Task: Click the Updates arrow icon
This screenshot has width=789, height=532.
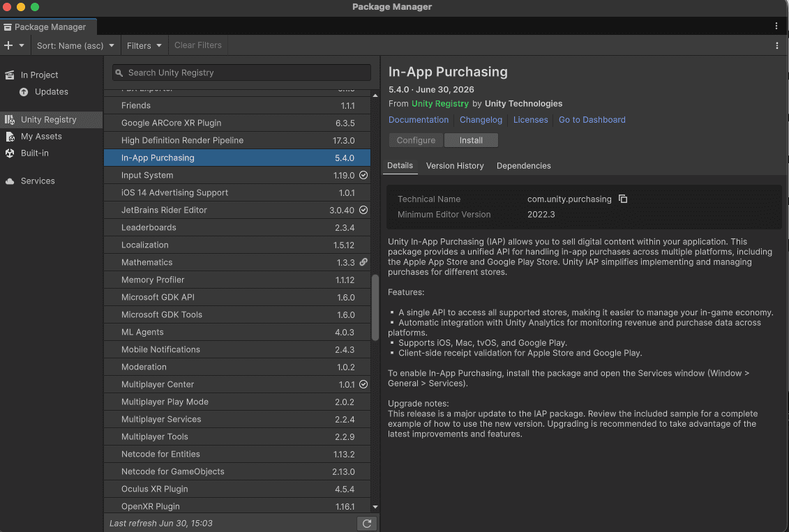Action: pos(24,92)
